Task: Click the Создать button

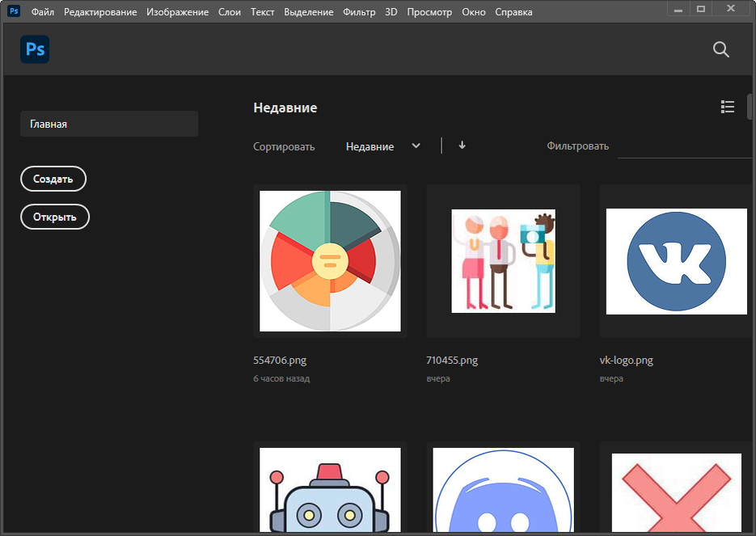Action: (53, 179)
